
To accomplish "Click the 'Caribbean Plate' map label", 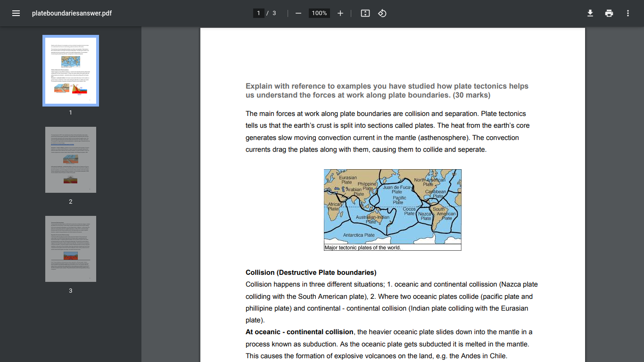I will 436,194.
